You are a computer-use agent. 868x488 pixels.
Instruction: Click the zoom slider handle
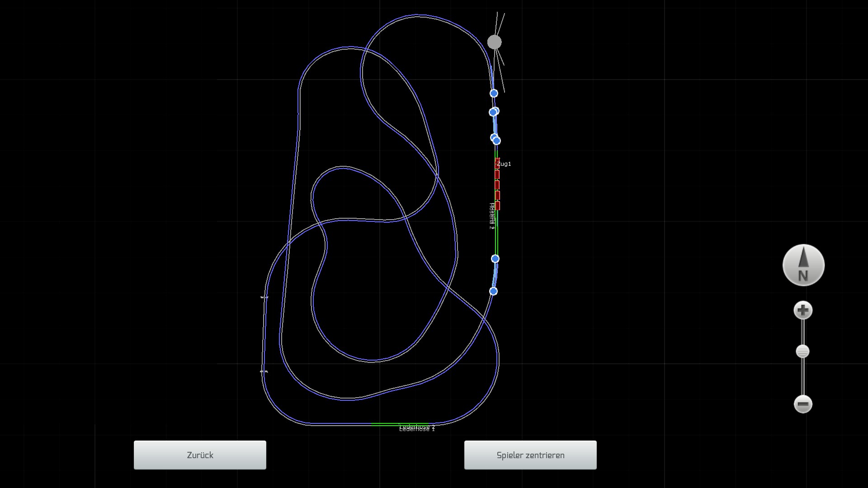point(802,352)
